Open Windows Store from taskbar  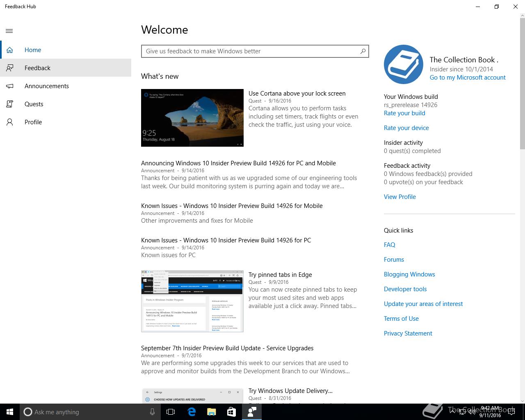231,412
